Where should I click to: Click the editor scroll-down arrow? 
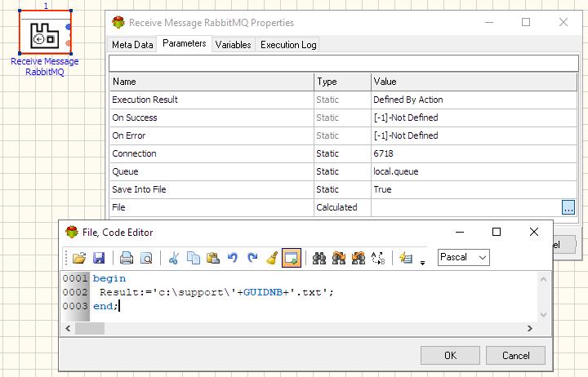click(x=543, y=314)
